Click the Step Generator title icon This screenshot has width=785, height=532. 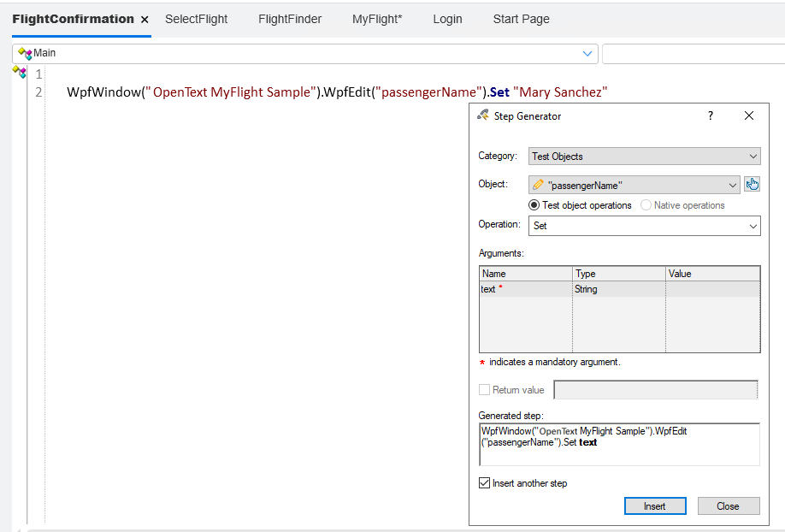click(483, 115)
